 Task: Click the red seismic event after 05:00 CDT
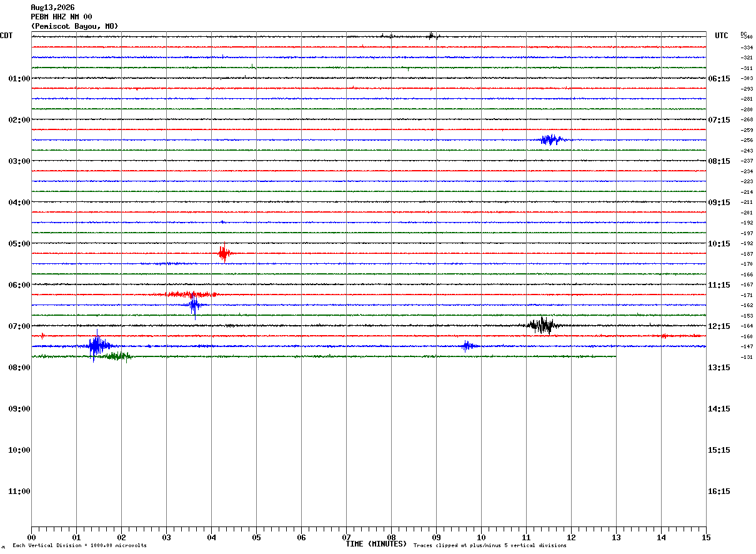coord(225,253)
